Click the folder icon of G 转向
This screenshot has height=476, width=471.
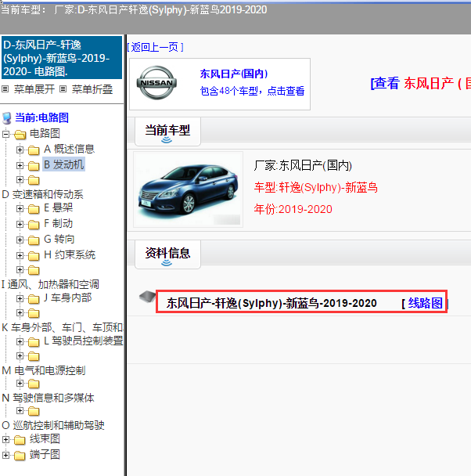[x=34, y=240]
